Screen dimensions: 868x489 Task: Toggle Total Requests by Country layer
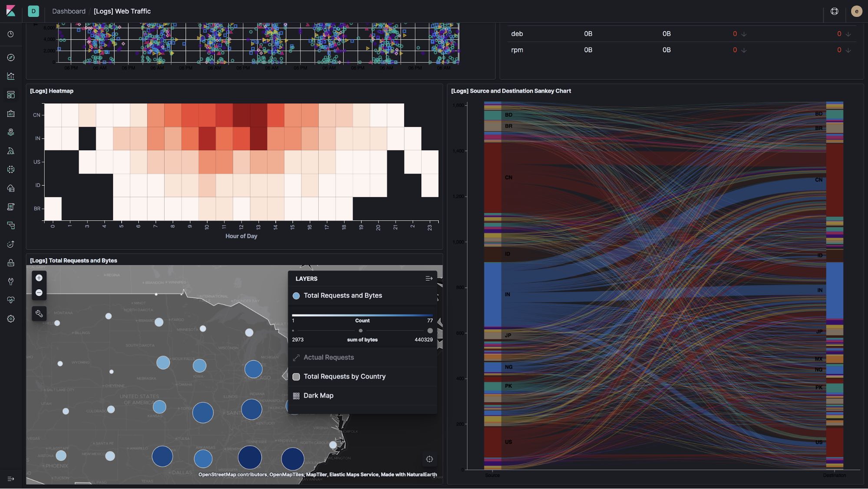coord(296,376)
